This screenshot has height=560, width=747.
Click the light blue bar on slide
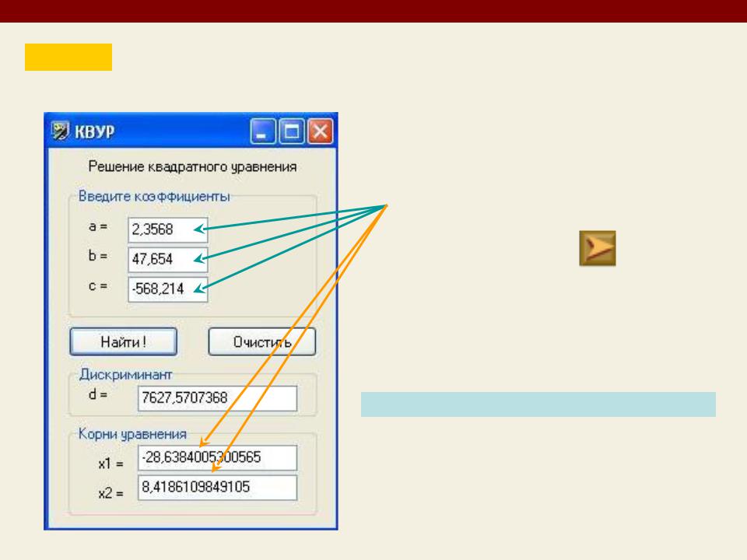[x=538, y=404]
